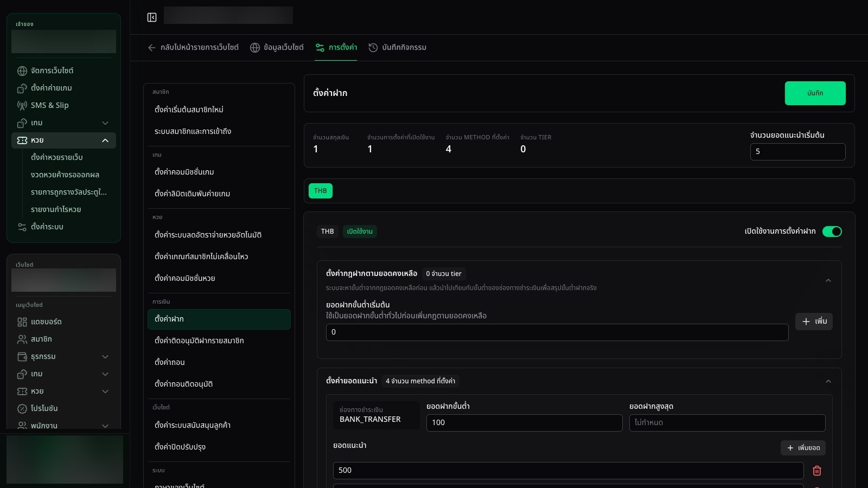Switch to the การตั้งค่า tab
This screenshot has width=868, height=488.
click(336, 48)
